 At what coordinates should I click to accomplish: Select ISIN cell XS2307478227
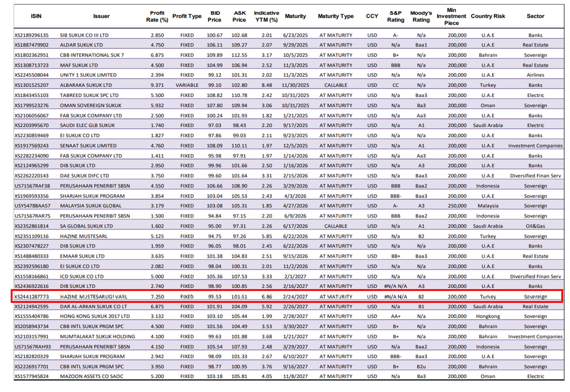(32, 246)
